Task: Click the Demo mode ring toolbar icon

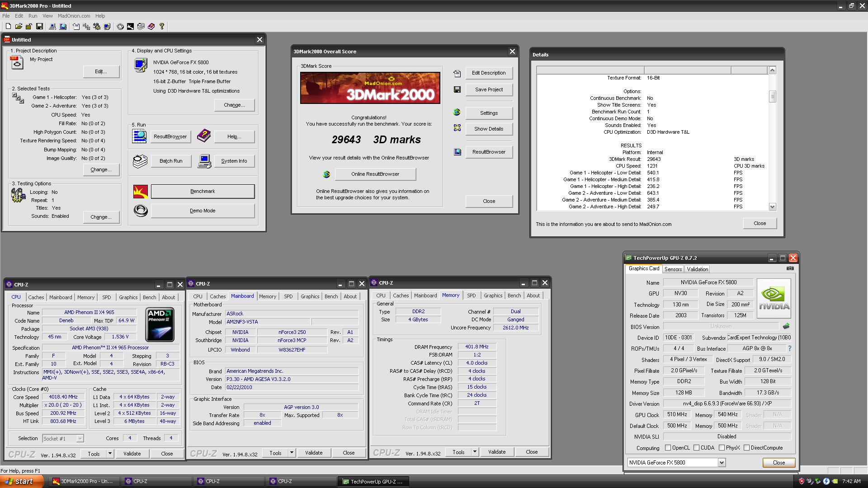Action: click(x=120, y=27)
